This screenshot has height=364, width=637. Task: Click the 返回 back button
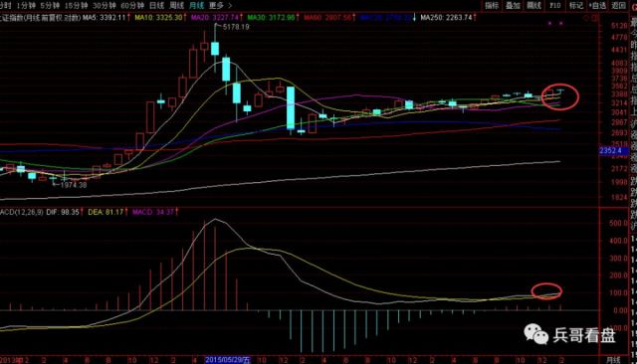(x=618, y=6)
